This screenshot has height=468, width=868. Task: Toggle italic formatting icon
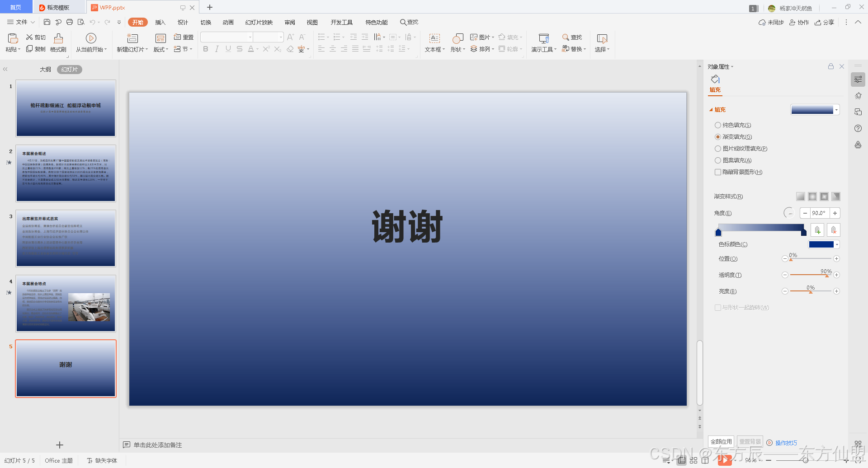coord(217,49)
